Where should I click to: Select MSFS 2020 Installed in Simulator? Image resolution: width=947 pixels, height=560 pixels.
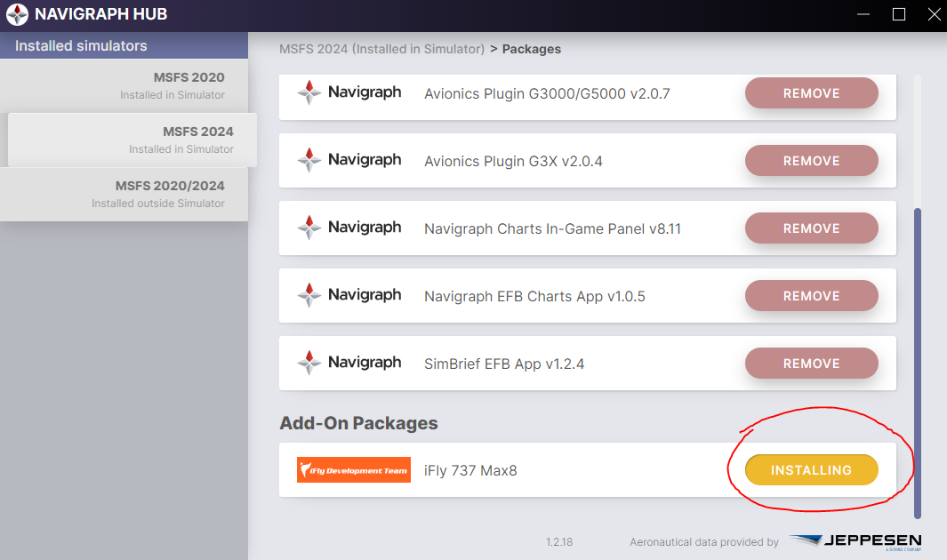pyautogui.click(x=124, y=85)
